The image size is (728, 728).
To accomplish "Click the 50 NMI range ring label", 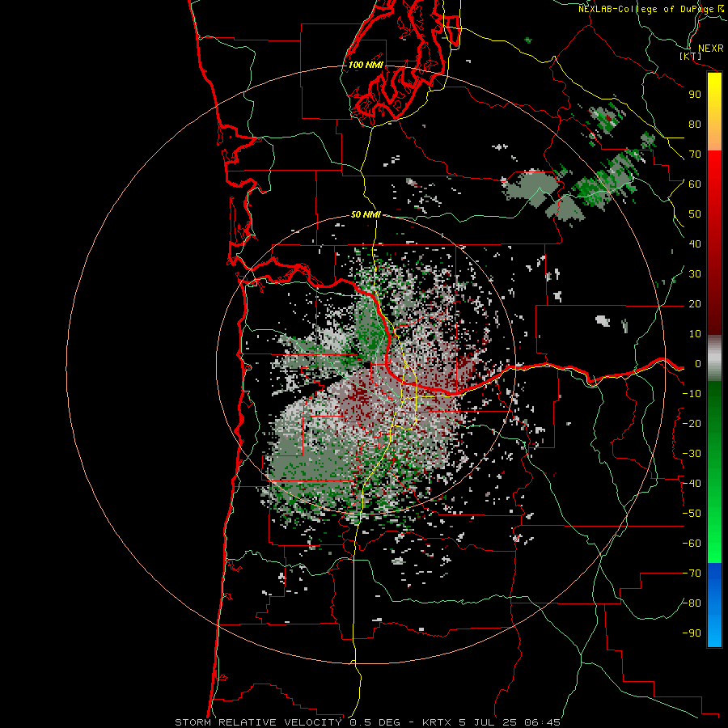I will click(x=366, y=214).
